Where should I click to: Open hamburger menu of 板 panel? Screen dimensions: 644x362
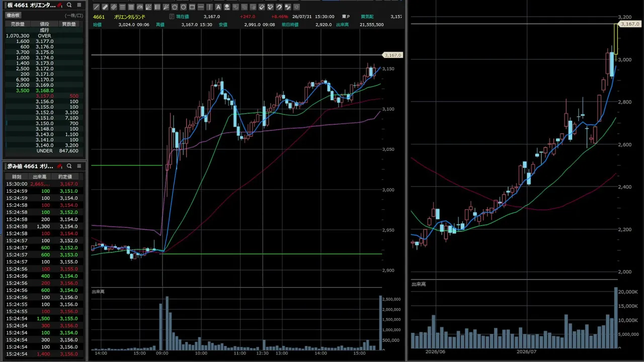pyautogui.click(x=79, y=5)
